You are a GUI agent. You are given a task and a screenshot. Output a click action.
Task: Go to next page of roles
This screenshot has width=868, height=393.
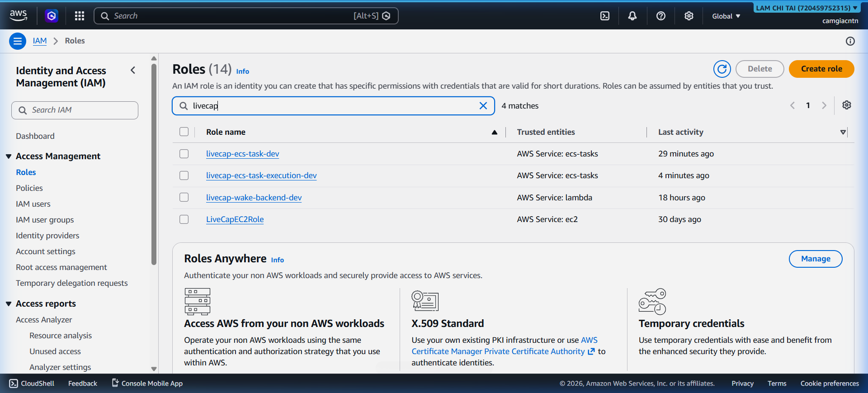tap(824, 105)
